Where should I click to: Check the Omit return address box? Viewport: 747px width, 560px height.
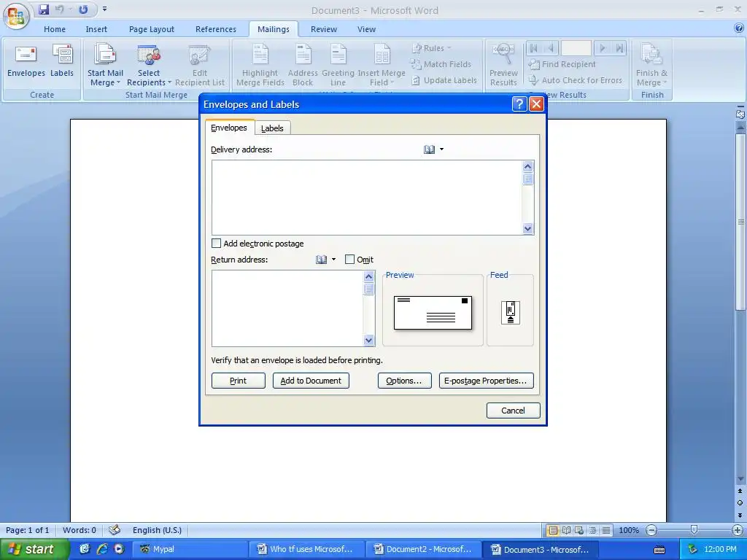click(349, 260)
